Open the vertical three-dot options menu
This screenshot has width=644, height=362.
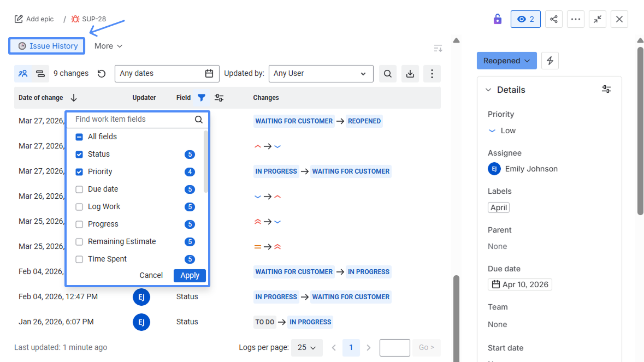point(432,74)
